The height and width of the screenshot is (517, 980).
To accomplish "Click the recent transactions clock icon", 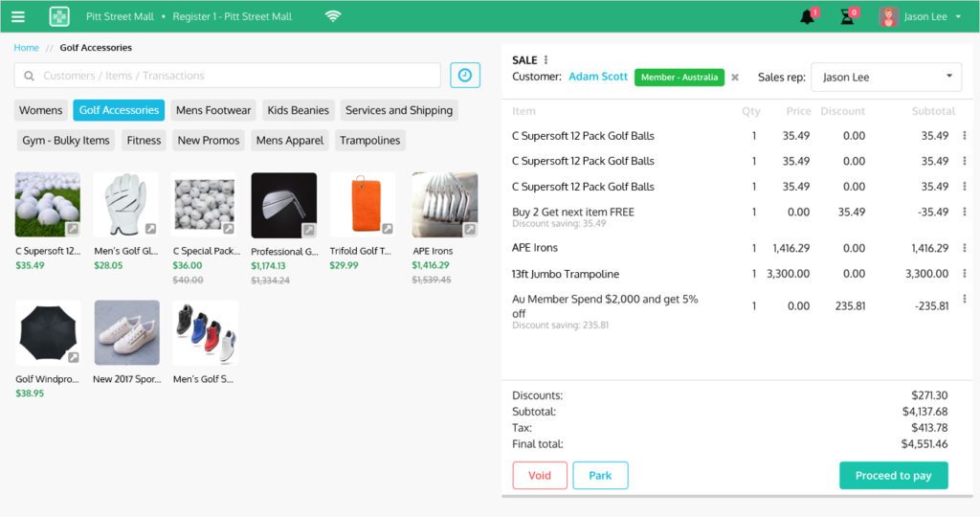I will tap(465, 76).
